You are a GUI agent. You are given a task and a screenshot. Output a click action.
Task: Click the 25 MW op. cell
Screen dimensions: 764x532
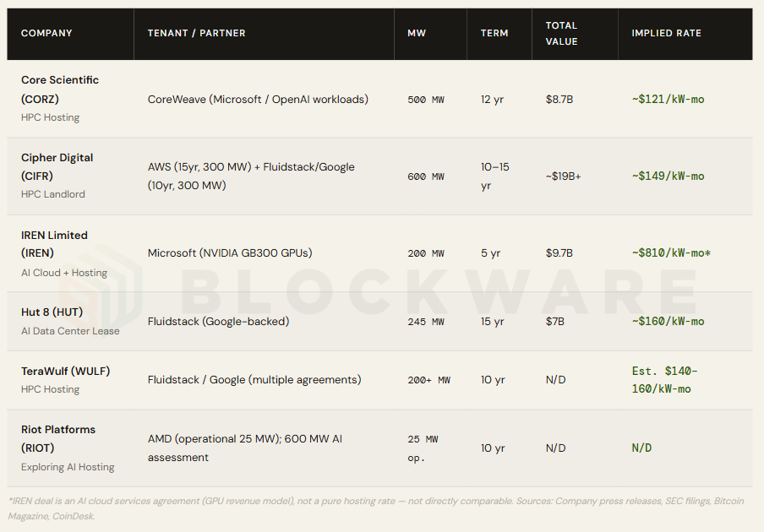tap(423, 448)
